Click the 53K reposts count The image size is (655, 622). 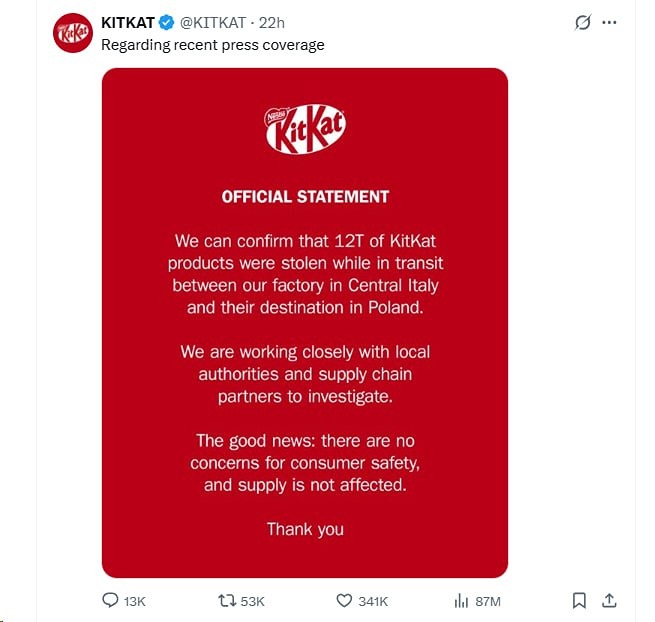click(253, 601)
